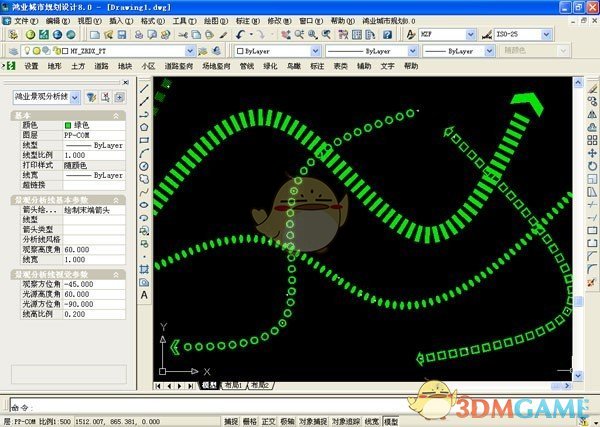Edit the 观察高度角 60.000 value
Screen dimensions: 600x427
(x=94, y=249)
